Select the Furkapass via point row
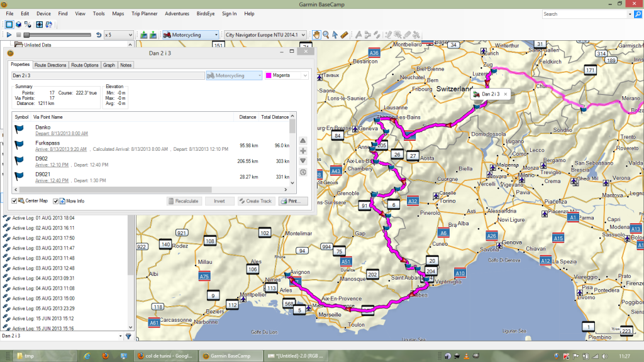The image size is (644, 362). click(x=151, y=146)
